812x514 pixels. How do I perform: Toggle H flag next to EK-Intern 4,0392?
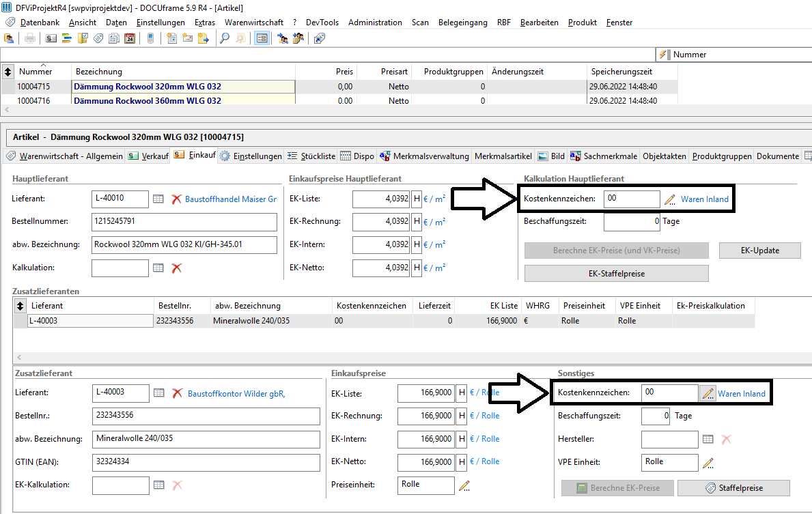[x=417, y=244]
